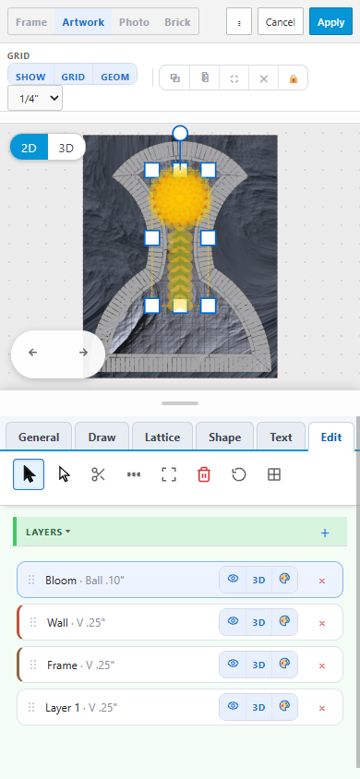360x779 pixels.
Task: Switch to the Shape tab
Action: click(225, 437)
